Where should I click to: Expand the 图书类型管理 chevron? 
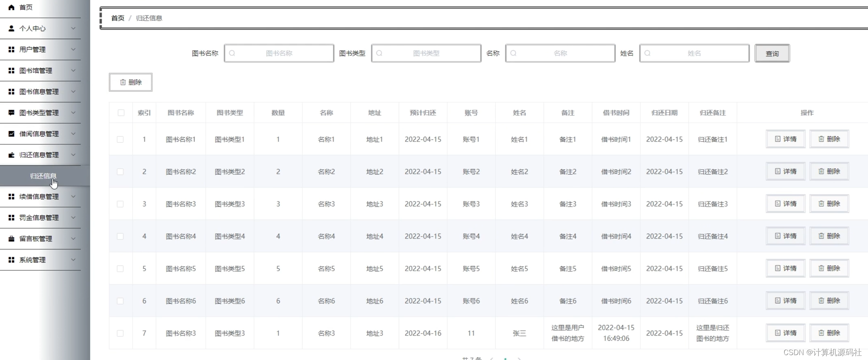tap(73, 113)
